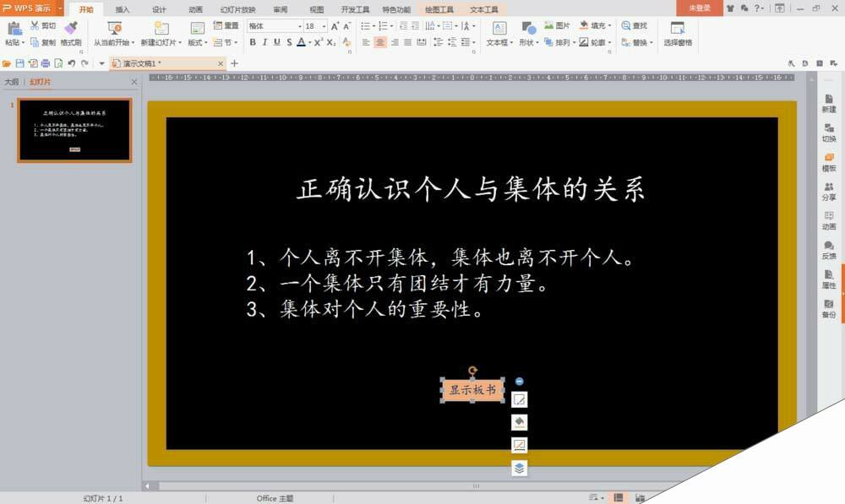Click the font color A swatch
The width and height of the screenshot is (845, 504).
(x=302, y=42)
